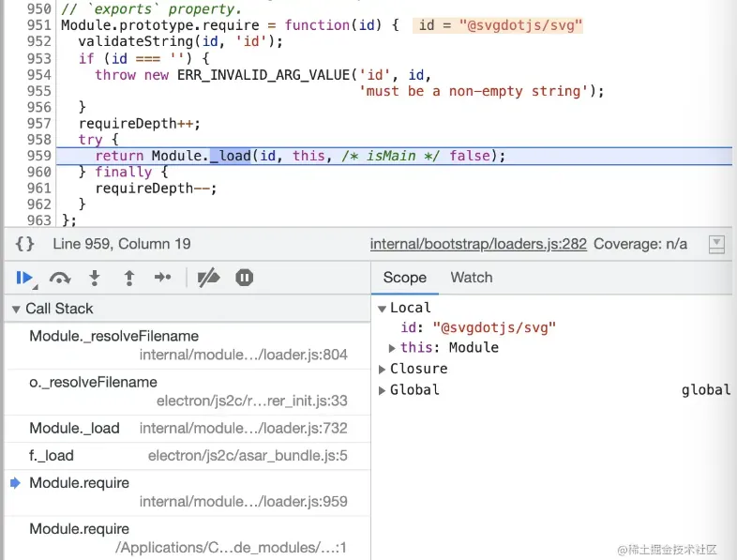The width and height of the screenshot is (737, 560).
Task: Deactivate breakpoints toggle icon
Action: pos(208,278)
